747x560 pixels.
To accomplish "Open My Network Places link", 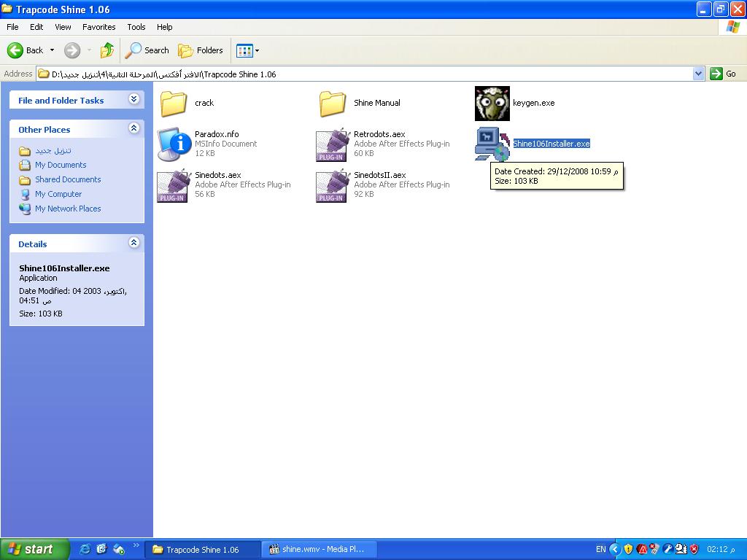I will 68,209.
